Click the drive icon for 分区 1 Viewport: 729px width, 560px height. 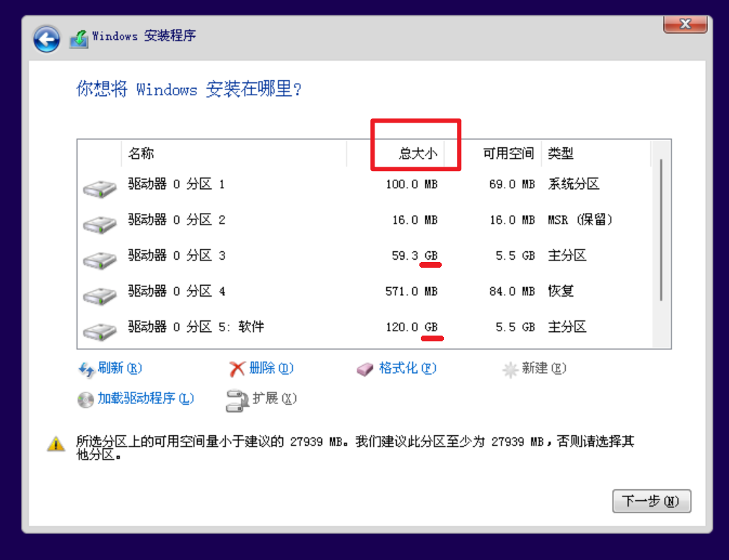(x=100, y=188)
